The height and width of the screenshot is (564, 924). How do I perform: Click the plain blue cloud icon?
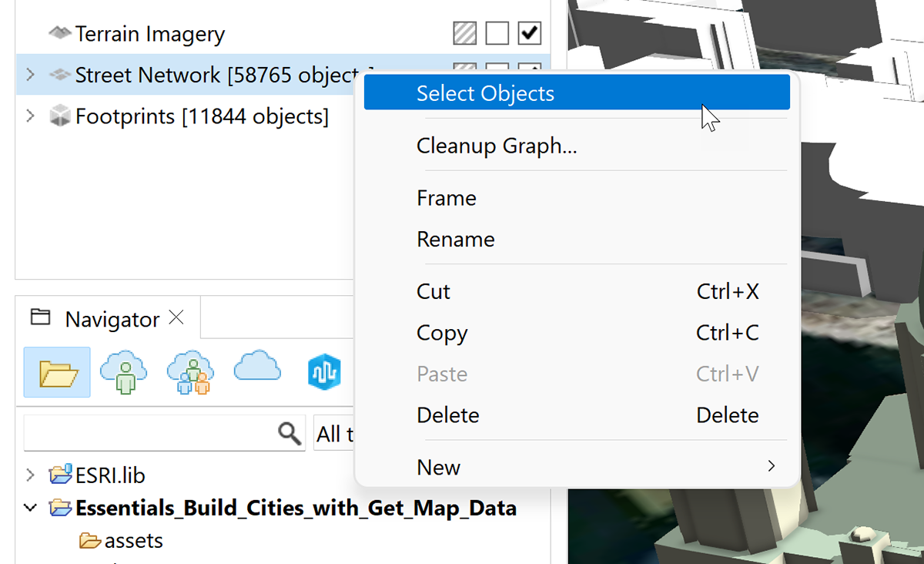(x=257, y=368)
